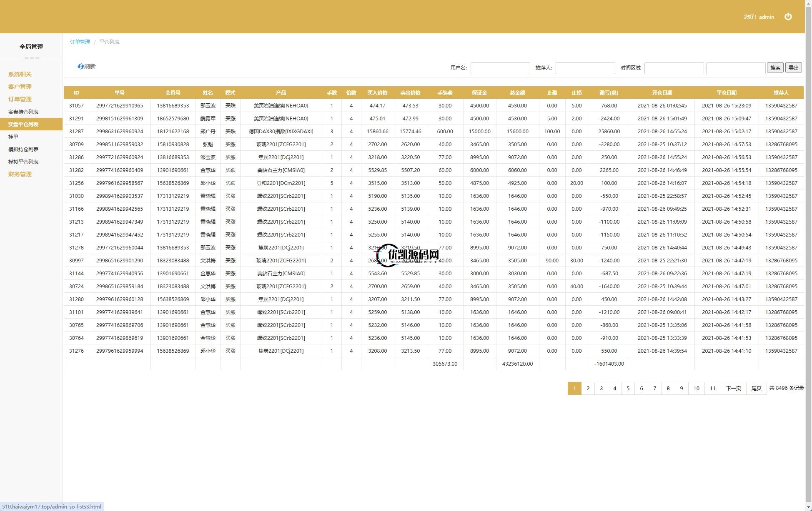This screenshot has width=812, height=511.
Task: Click 订单管理 breadcrumb link
Action: pos(80,42)
